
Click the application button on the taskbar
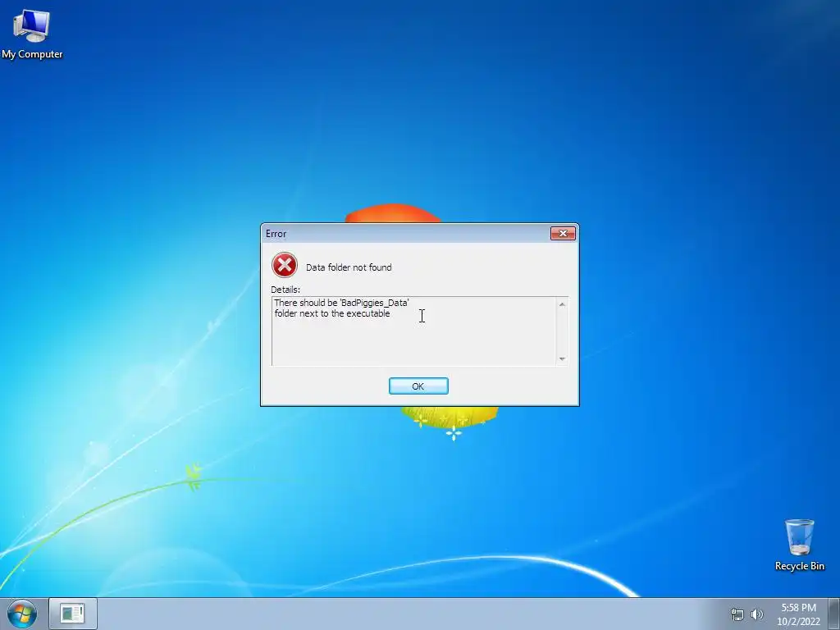tap(73, 614)
